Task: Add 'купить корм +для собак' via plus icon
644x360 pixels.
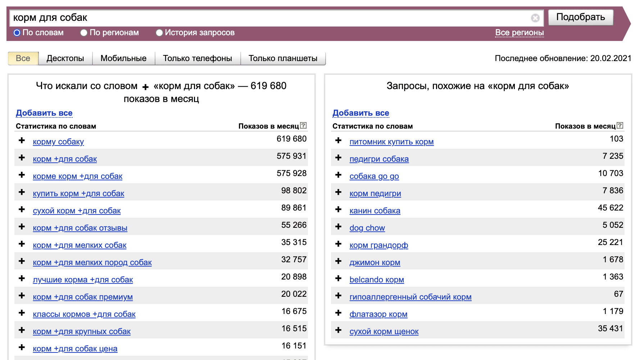Action: [x=22, y=192]
